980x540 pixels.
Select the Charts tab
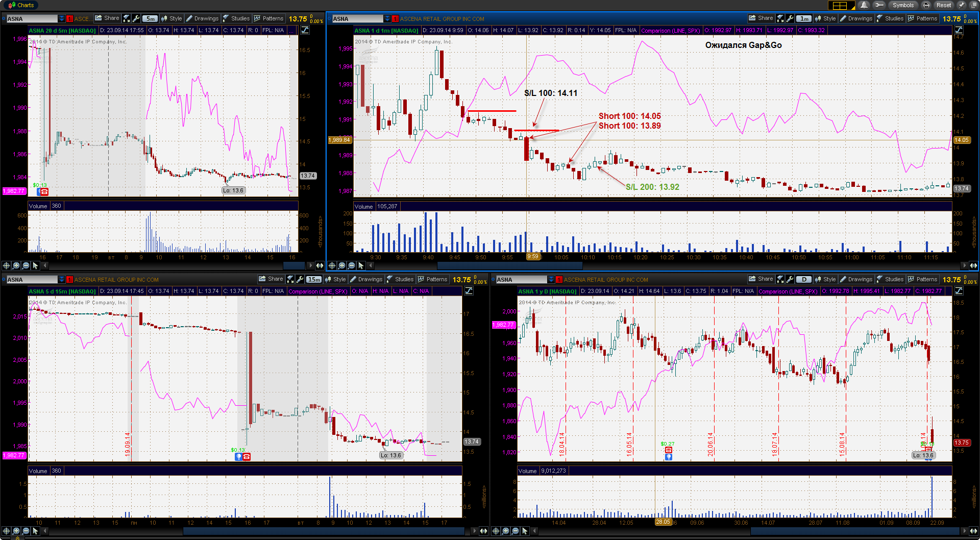click(21, 5)
